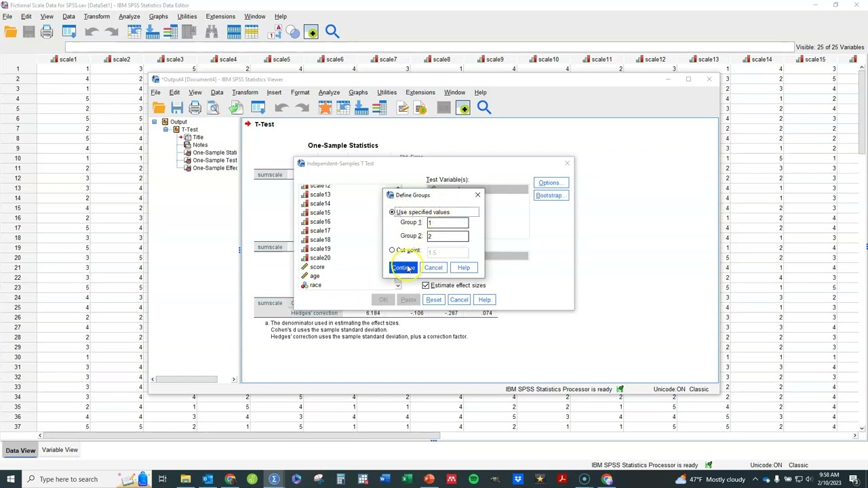The height and width of the screenshot is (488, 868).
Task: Click the Run script icon in Viewer toolbar
Action: point(420,108)
